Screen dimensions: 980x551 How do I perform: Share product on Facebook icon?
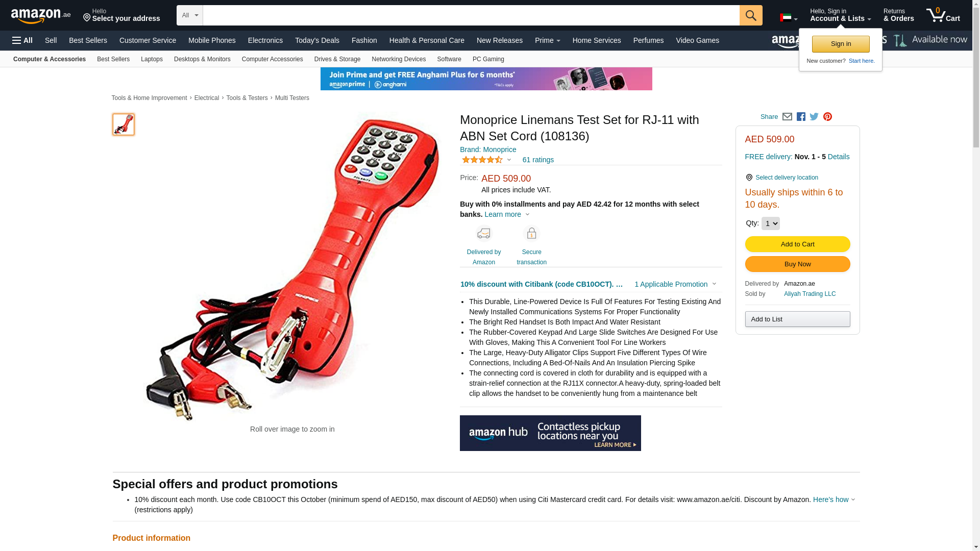(801, 117)
